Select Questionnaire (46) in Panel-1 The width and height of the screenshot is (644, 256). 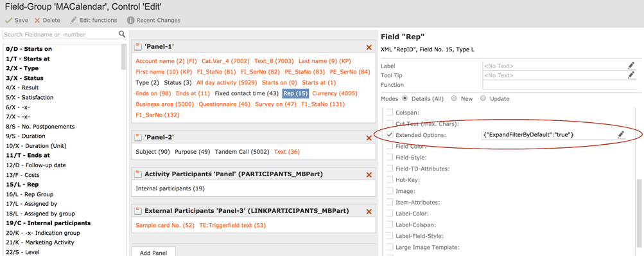224,104
